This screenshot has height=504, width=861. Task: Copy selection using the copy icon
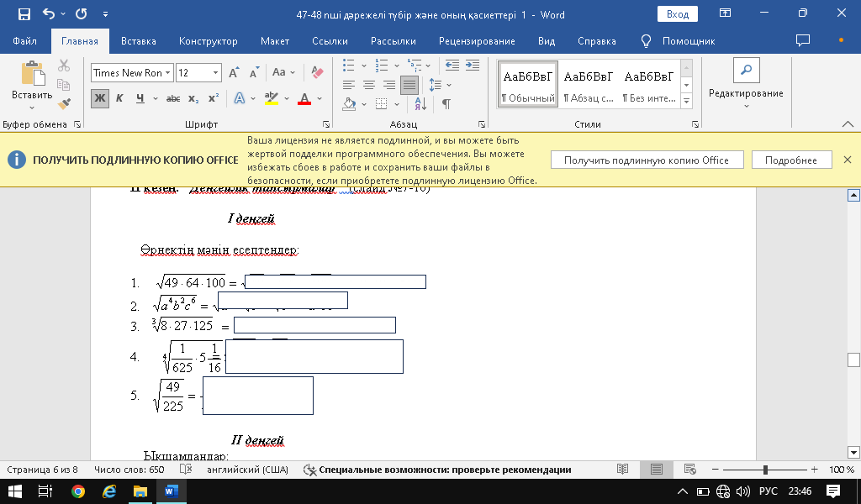pos(64,85)
